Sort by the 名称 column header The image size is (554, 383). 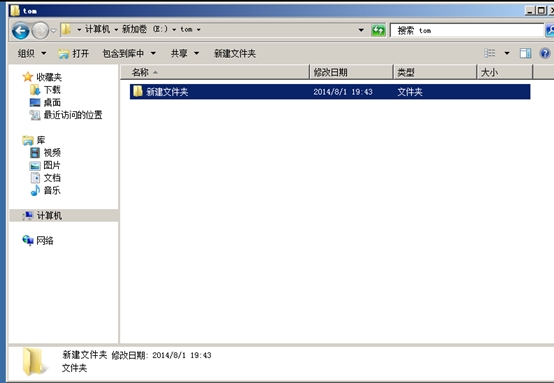[215, 72]
